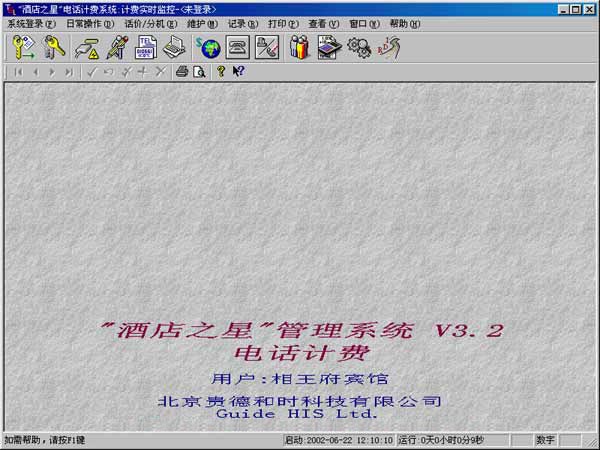Screen dimensions: 600x450
Task: Go to last record navigation arrow
Action: tap(69, 72)
